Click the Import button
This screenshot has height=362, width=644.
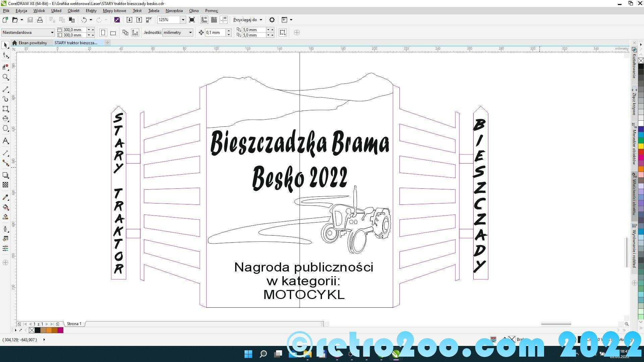(x=129, y=20)
